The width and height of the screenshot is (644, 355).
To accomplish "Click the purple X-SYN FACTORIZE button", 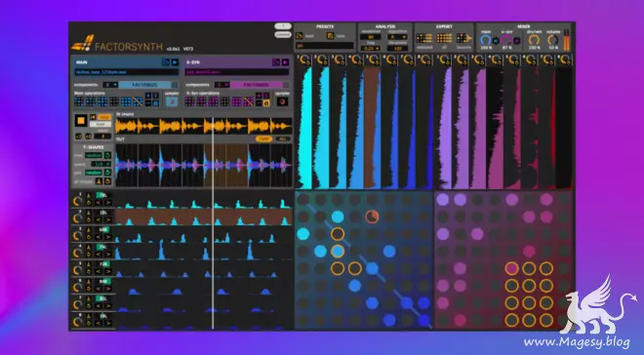I will pos(257,85).
